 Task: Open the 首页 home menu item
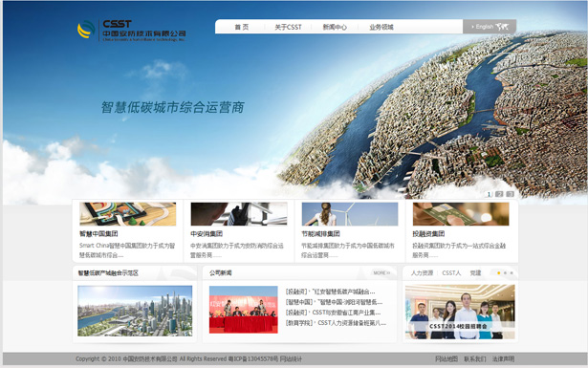click(x=242, y=27)
